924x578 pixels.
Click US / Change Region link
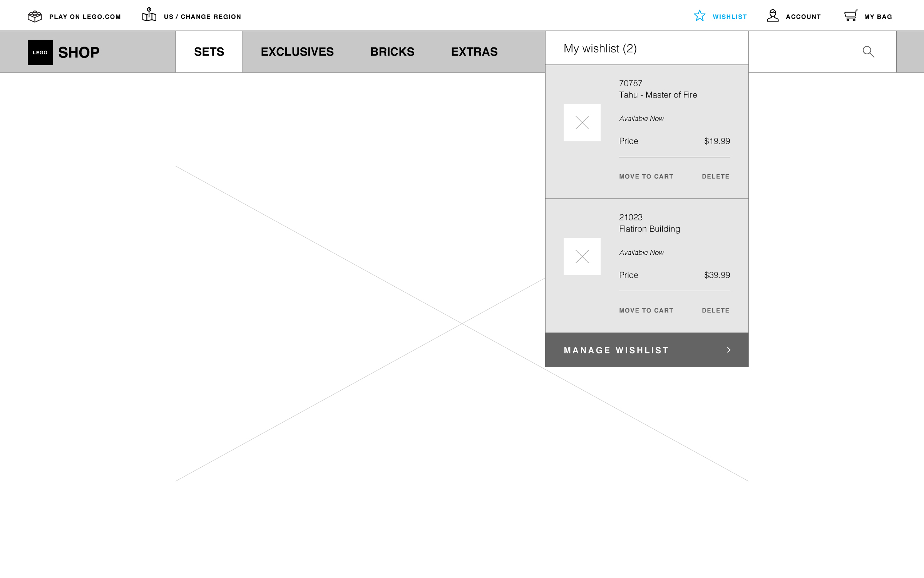(202, 17)
